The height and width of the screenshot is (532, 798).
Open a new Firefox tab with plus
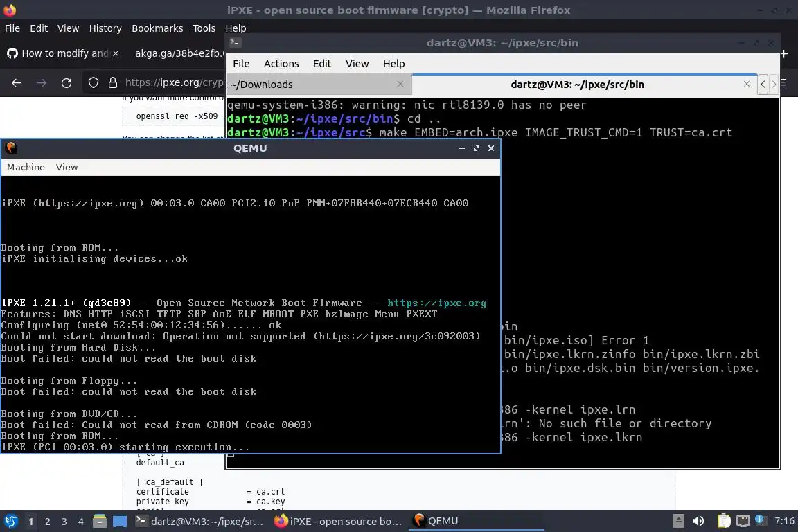785,53
